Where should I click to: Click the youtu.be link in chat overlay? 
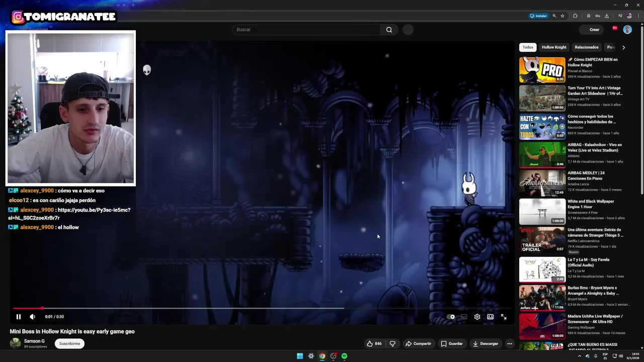point(69,214)
